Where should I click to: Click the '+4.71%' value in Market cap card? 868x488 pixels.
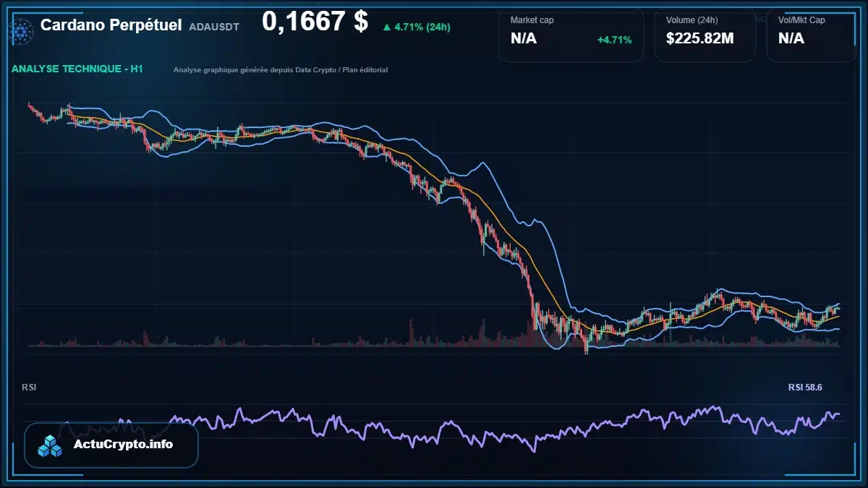pos(614,39)
